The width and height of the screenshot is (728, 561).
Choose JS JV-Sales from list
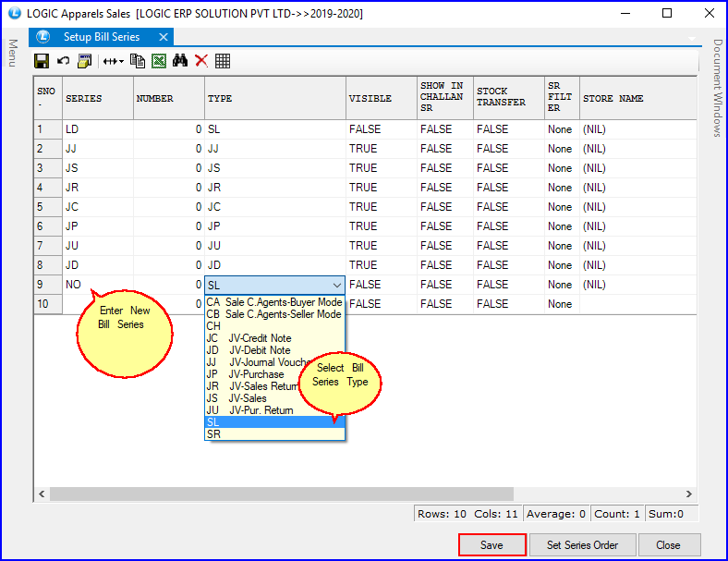tap(254, 398)
